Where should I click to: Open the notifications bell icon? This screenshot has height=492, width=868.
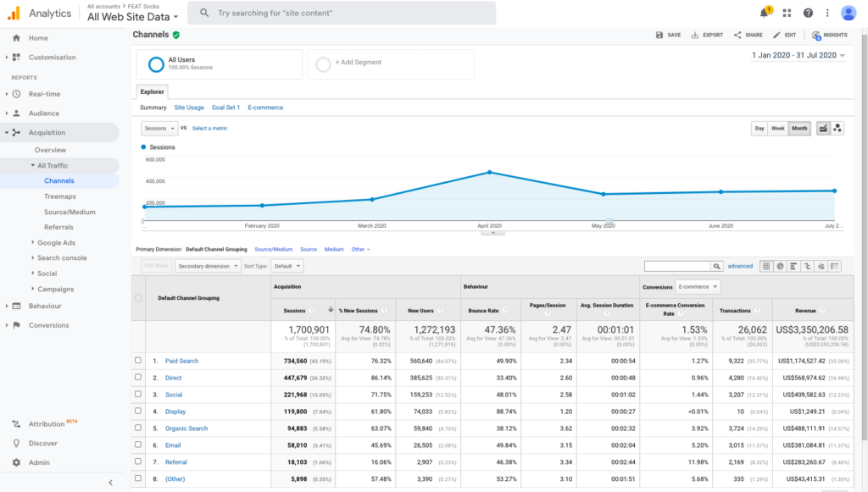(x=765, y=13)
